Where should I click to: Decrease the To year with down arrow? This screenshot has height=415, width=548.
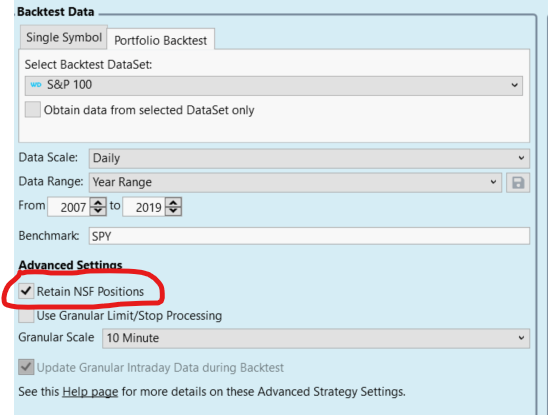(173, 211)
